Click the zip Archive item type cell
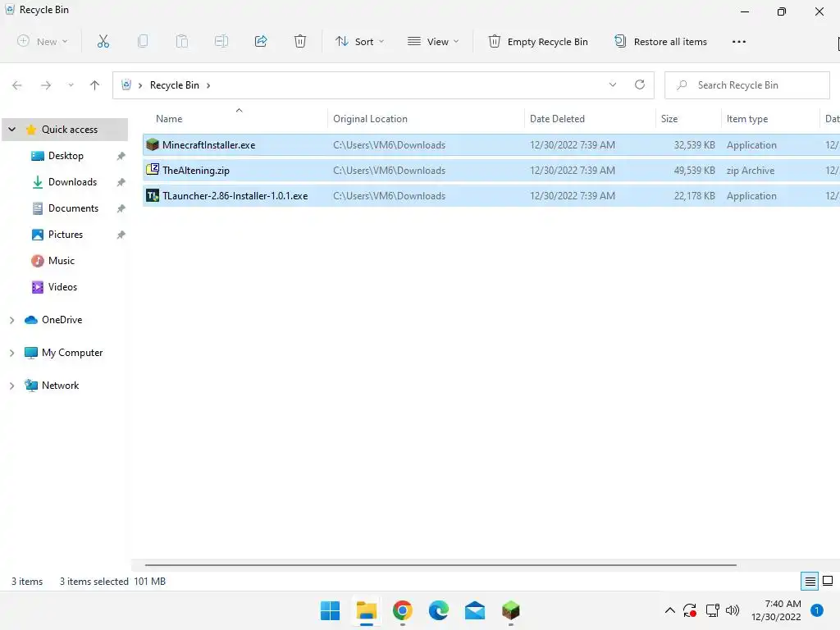 (x=751, y=171)
